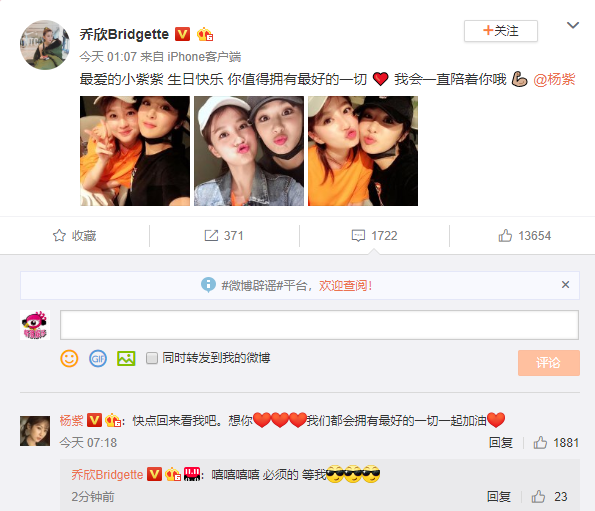595x511 pixels.
Task: Click the 收藏 star favorite icon
Action: tap(59, 236)
